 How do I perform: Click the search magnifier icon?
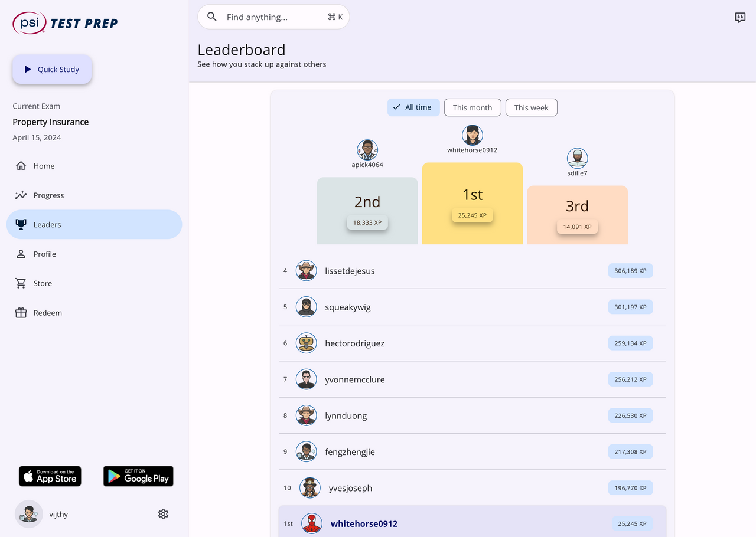(212, 17)
